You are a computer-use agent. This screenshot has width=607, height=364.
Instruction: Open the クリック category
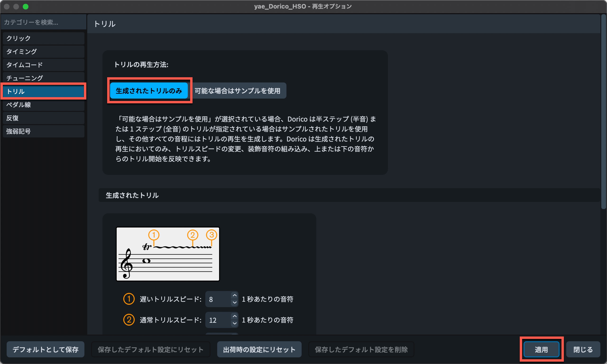tap(43, 38)
